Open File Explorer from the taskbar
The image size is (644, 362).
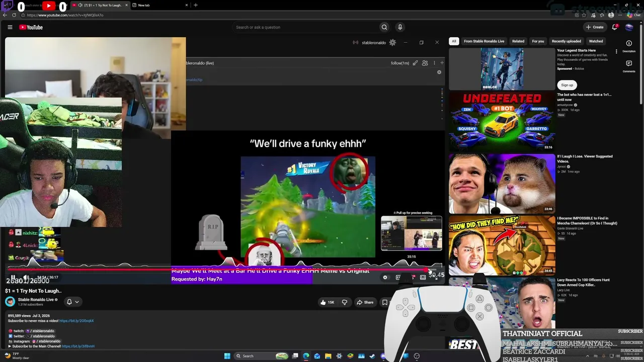coord(328,356)
